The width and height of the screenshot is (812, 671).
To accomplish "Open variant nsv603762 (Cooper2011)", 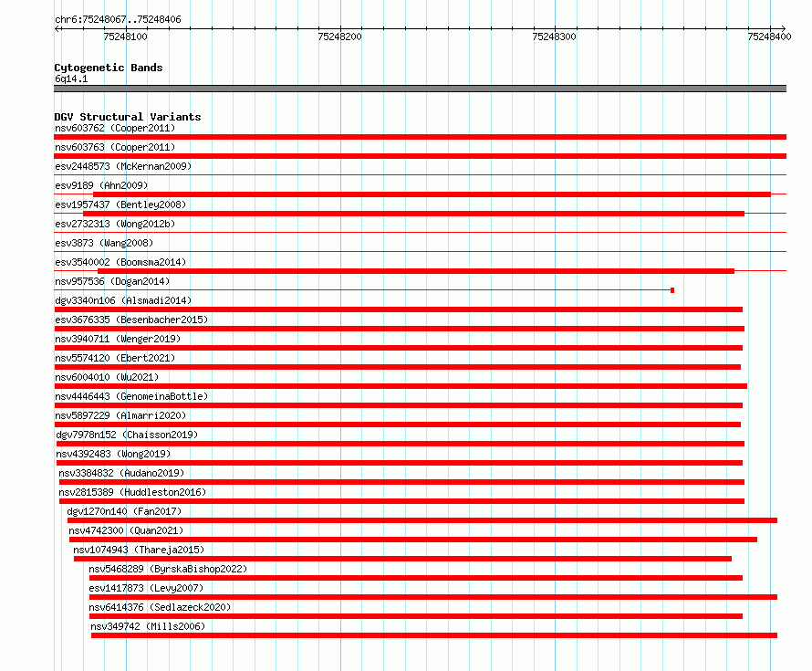I will click(115, 128).
